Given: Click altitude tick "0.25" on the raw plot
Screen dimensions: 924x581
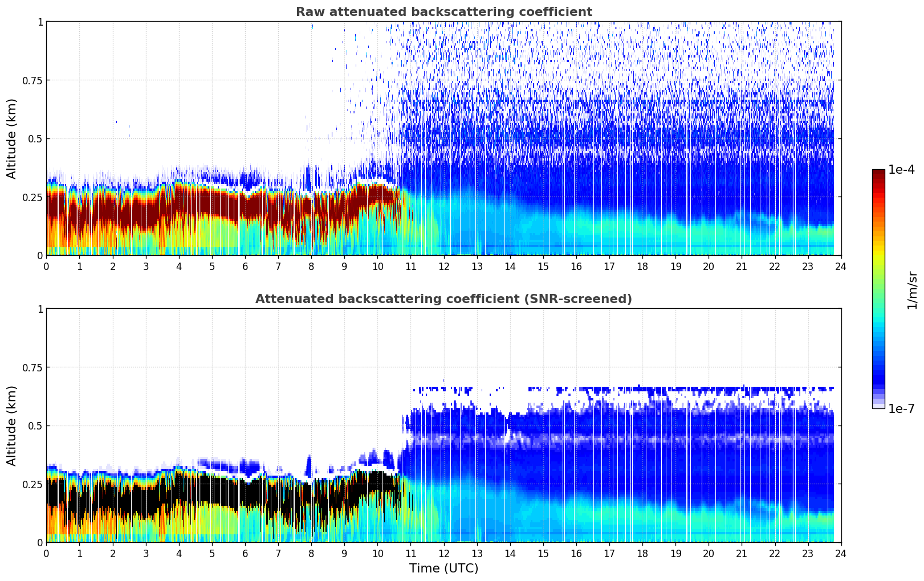Looking at the screenshot, I should pos(32,197).
